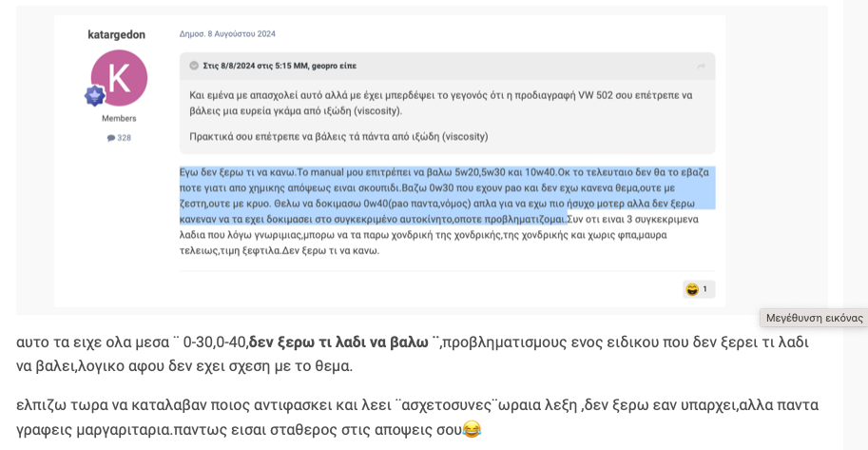Viewport: 868px width, 450px height.
Task: Click Μεγέθυνση εικόνας tooltip button
Action: 814,318
